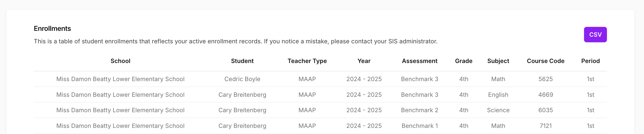The height and width of the screenshot is (134, 644).
Task: Select the Teacher Type column header
Action: pos(307,61)
